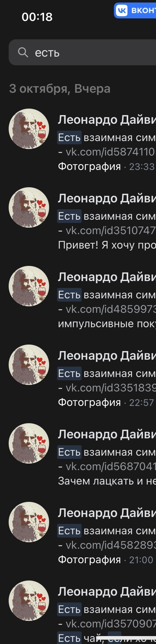Open the vk.com/id5687041 link
The width and height of the screenshot is (156, 644).
[x=111, y=466]
